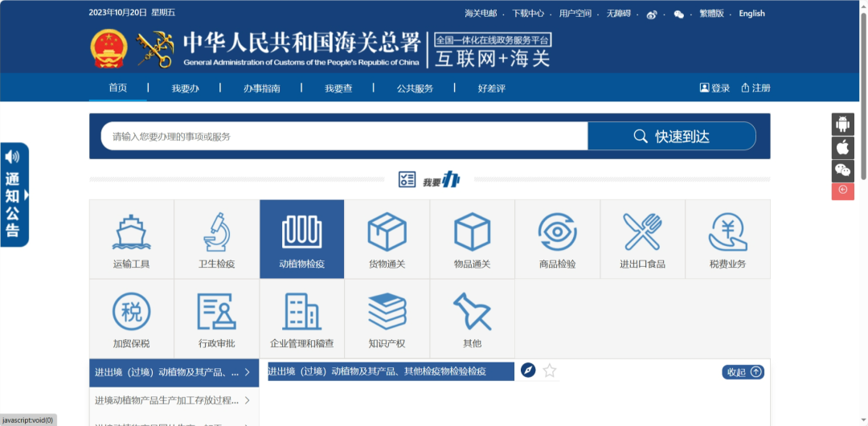Click the Android download icon
This screenshot has height=426, width=868.
(x=842, y=125)
